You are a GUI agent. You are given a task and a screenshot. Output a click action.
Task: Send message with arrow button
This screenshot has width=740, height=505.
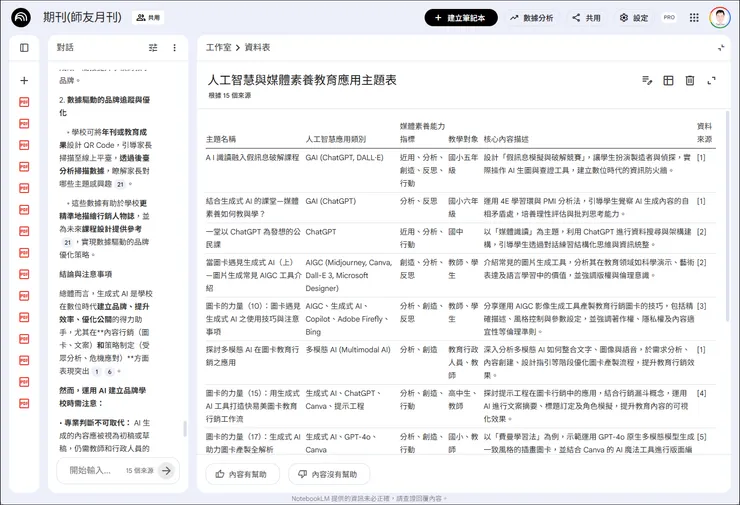[x=166, y=470]
